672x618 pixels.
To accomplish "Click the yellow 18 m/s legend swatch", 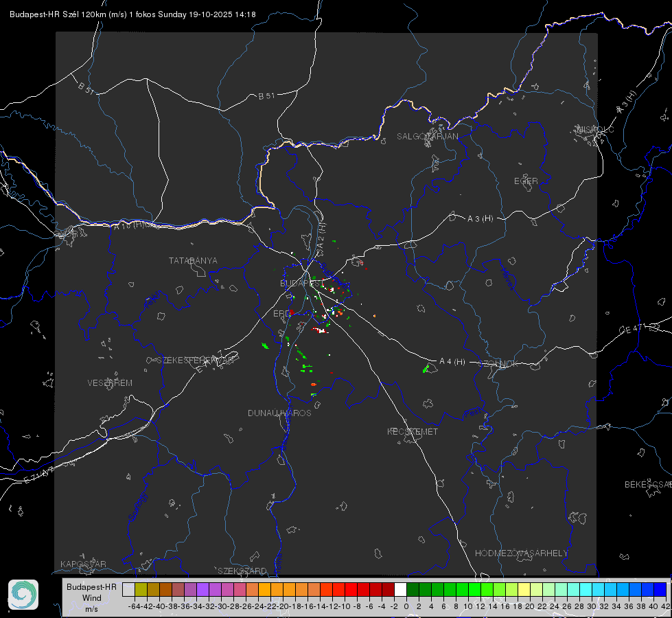I will [x=524, y=589].
